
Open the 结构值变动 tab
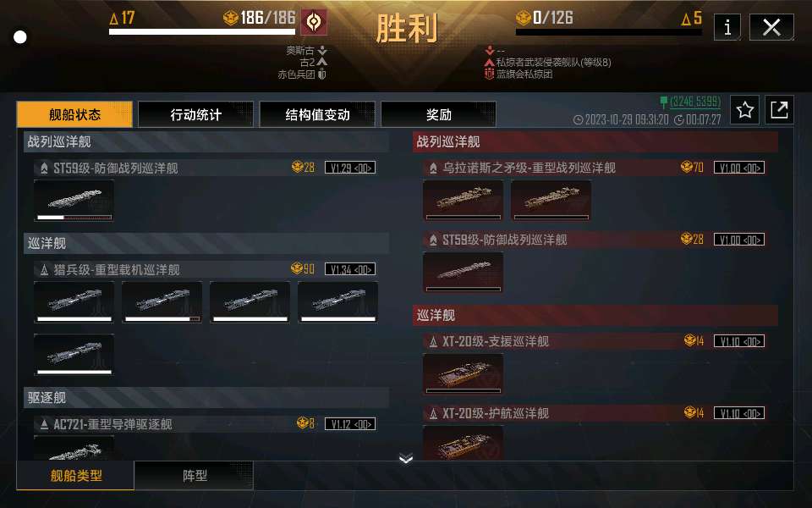[x=317, y=114]
